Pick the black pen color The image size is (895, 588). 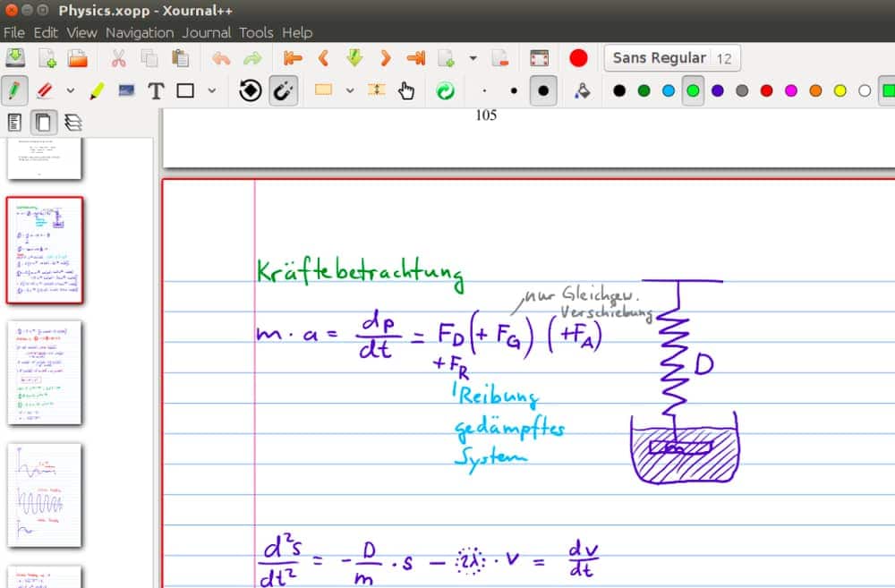click(619, 90)
